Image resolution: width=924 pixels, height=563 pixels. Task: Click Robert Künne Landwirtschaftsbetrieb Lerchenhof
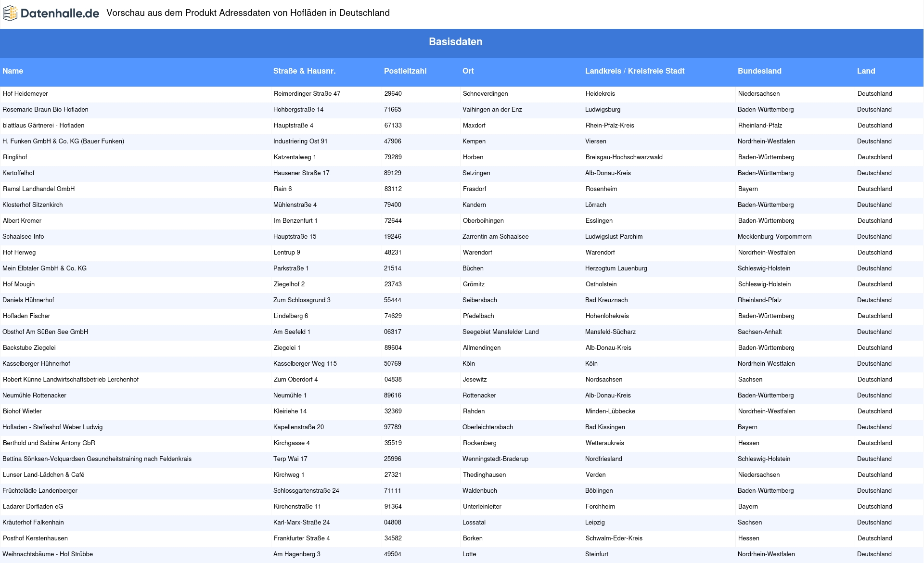pyautogui.click(x=71, y=380)
